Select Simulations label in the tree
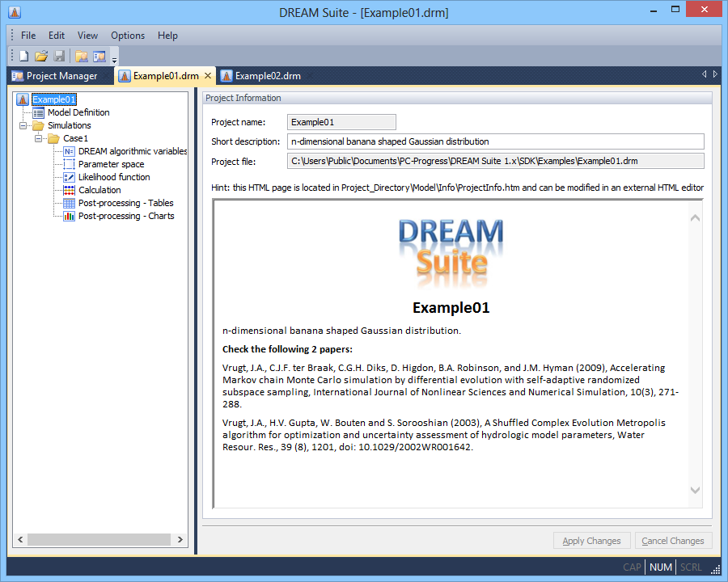This screenshot has width=728, height=582. click(70, 125)
